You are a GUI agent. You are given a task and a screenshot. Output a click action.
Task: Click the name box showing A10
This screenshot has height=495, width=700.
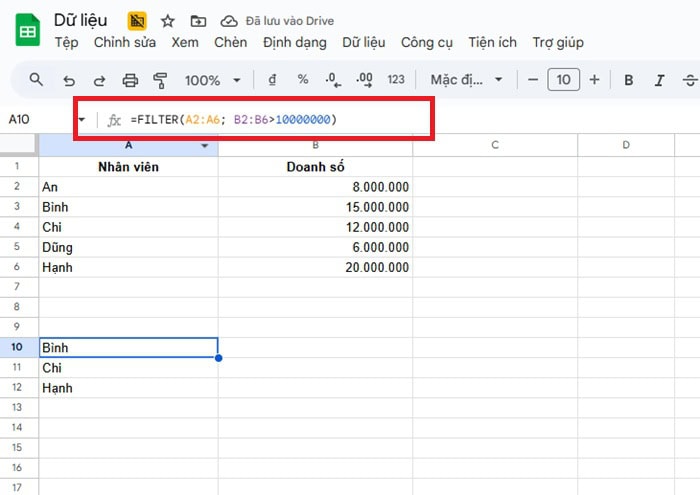point(19,119)
